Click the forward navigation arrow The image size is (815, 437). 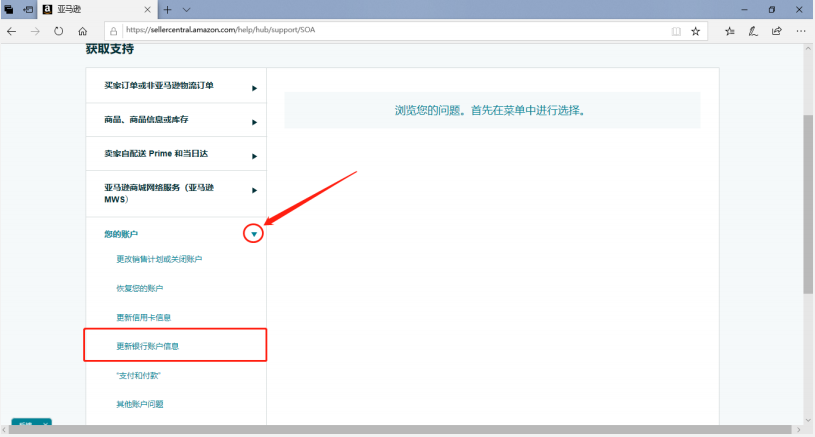click(x=35, y=31)
